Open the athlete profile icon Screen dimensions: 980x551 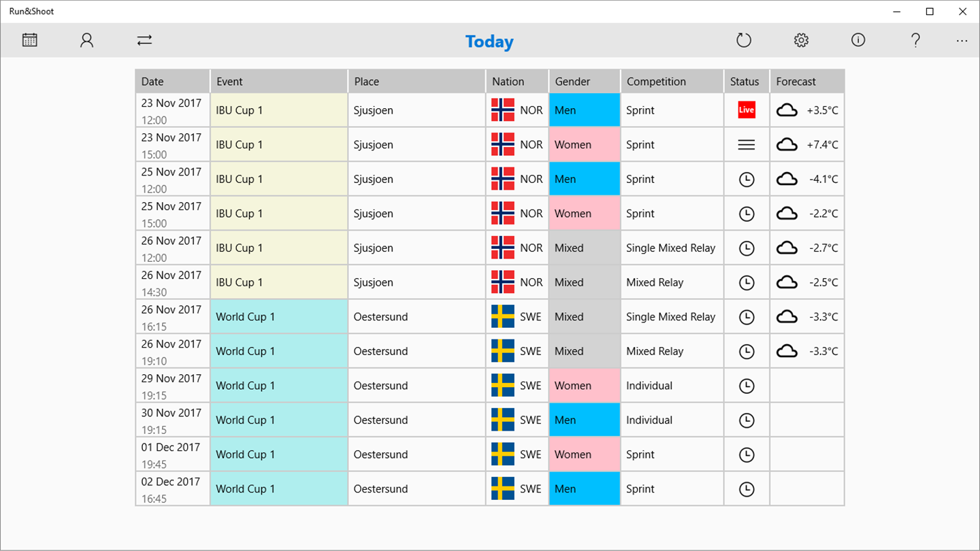click(86, 40)
